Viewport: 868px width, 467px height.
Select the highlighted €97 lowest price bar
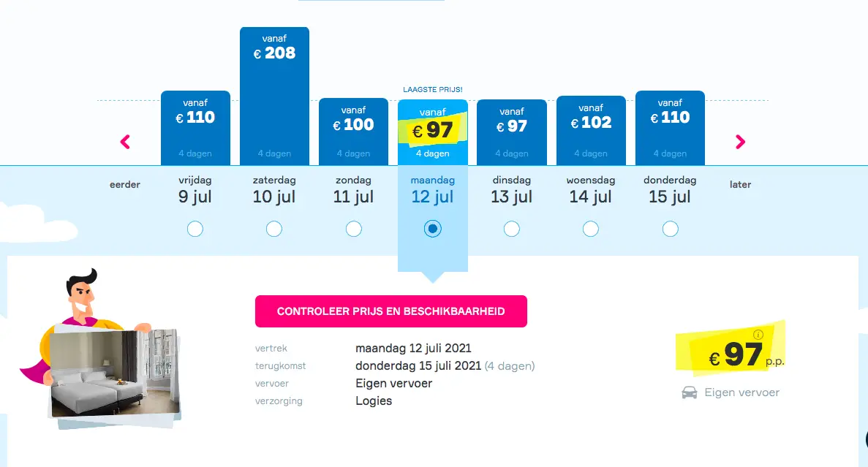pyautogui.click(x=432, y=133)
